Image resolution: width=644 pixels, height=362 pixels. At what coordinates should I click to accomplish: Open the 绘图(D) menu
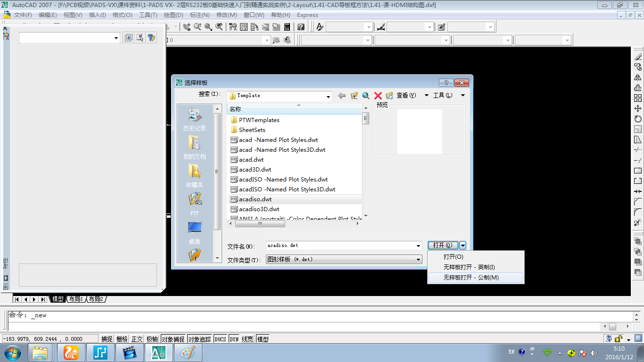click(x=173, y=15)
